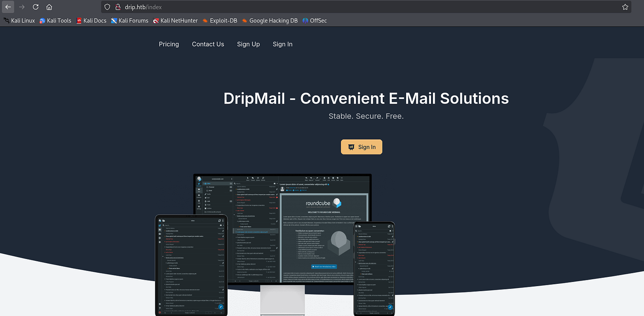Open the Exploit-DB bookmark
Screen dimensions: 644x316
[219, 20]
